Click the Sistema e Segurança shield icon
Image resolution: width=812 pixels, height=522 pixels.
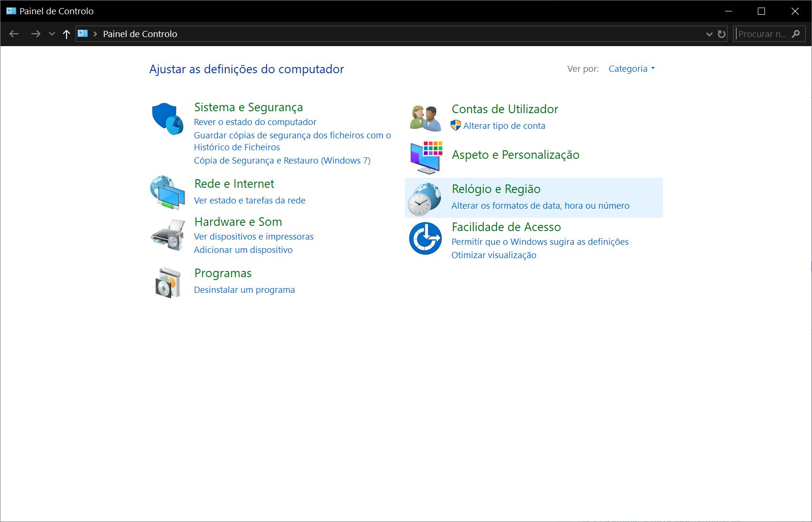(x=168, y=119)
